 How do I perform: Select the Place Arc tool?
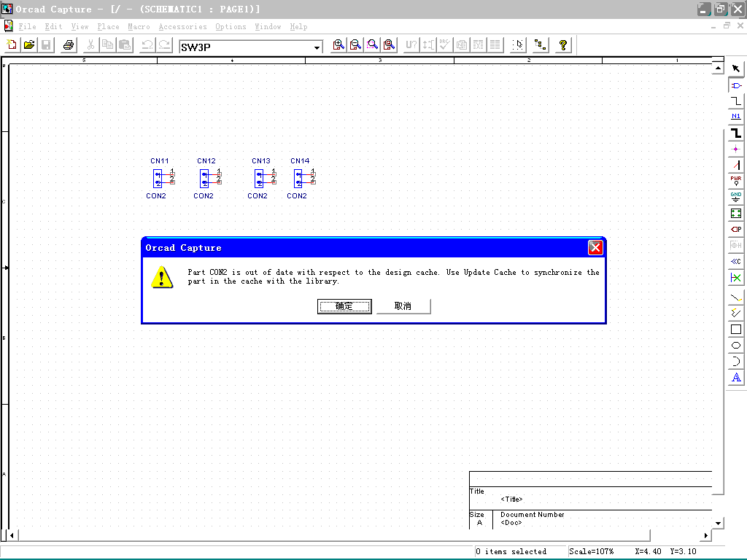click(x=736, y=362)
